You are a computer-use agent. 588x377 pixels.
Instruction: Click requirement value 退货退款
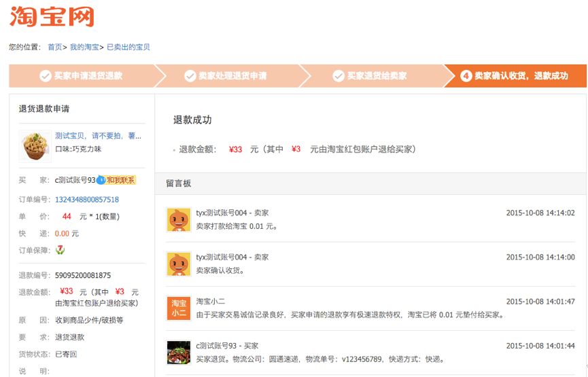(70, 337)
